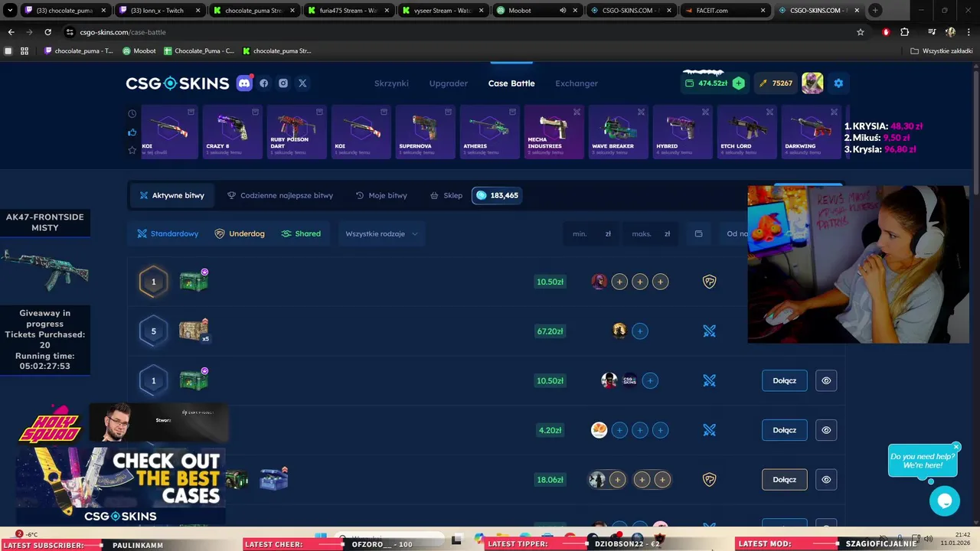Click crossed-swords mode icon in 4.20zł battle
The height and width of the screenshot is (551, 980).
pos(710,430)
